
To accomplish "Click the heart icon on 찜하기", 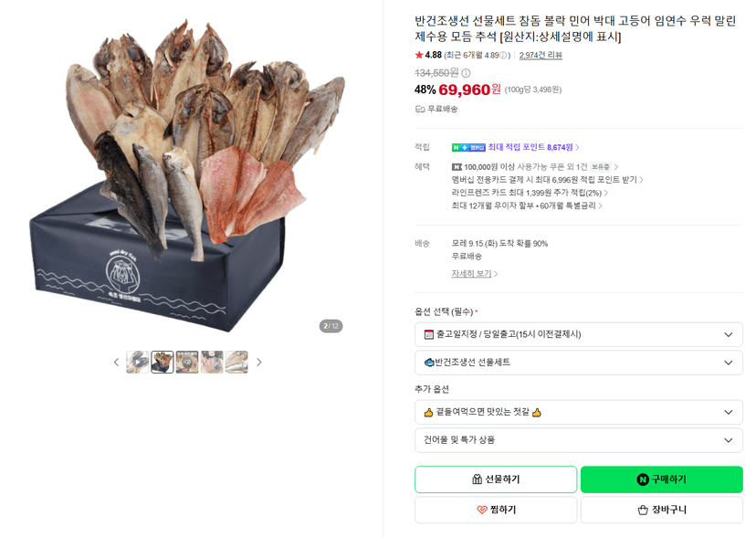I will [x=482, y=510].
